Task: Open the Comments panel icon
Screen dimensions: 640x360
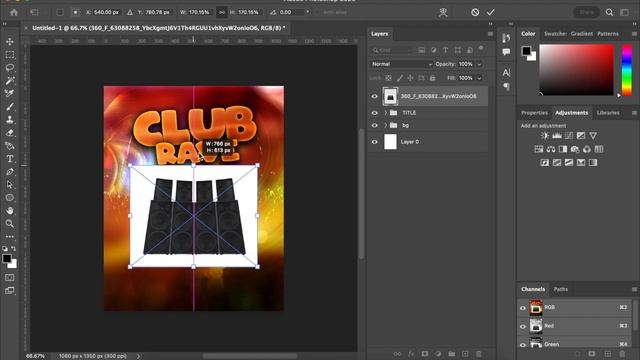Action: 506,52
